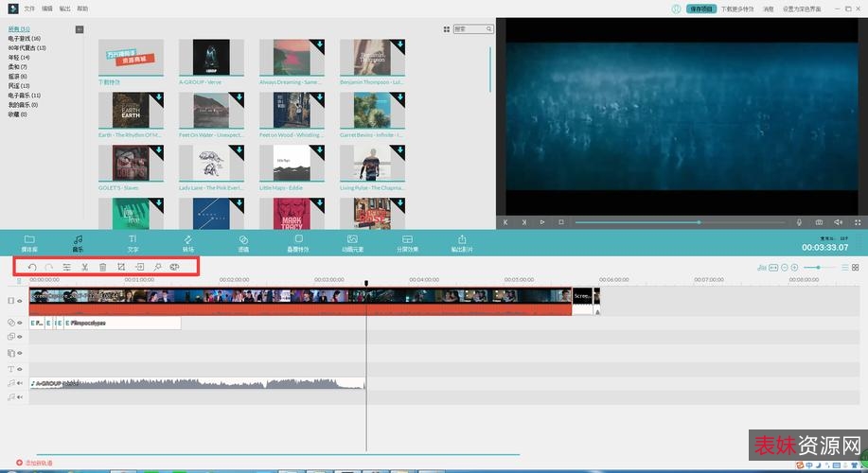Jump to previous frame in preview
868x473 pixels.
pos(505,222)
